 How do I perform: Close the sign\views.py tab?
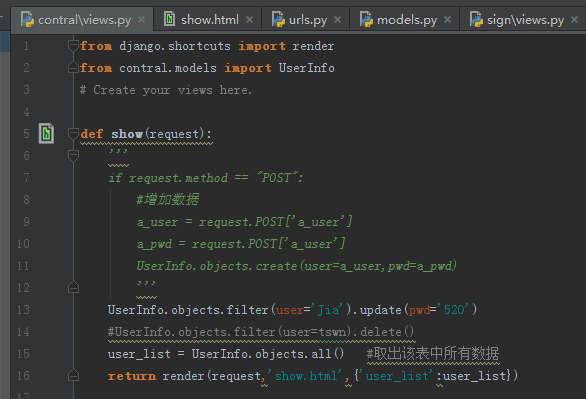click(x=574, y=19)
